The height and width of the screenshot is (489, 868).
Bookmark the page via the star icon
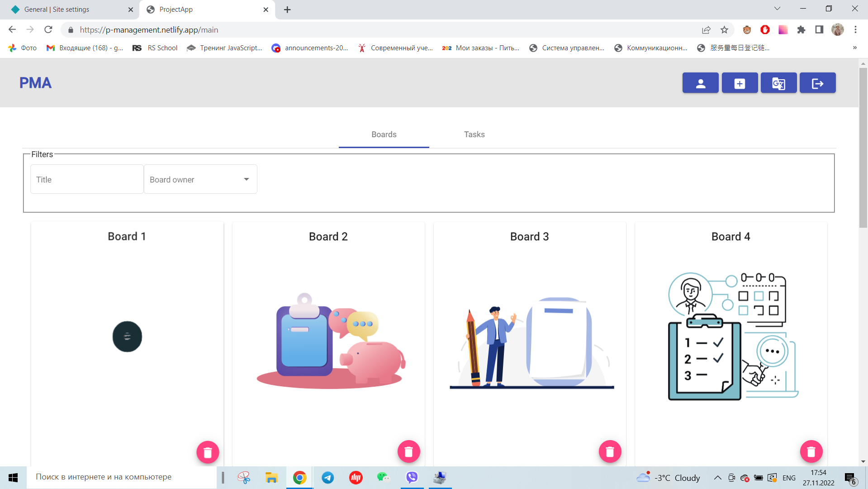[724, 30]
